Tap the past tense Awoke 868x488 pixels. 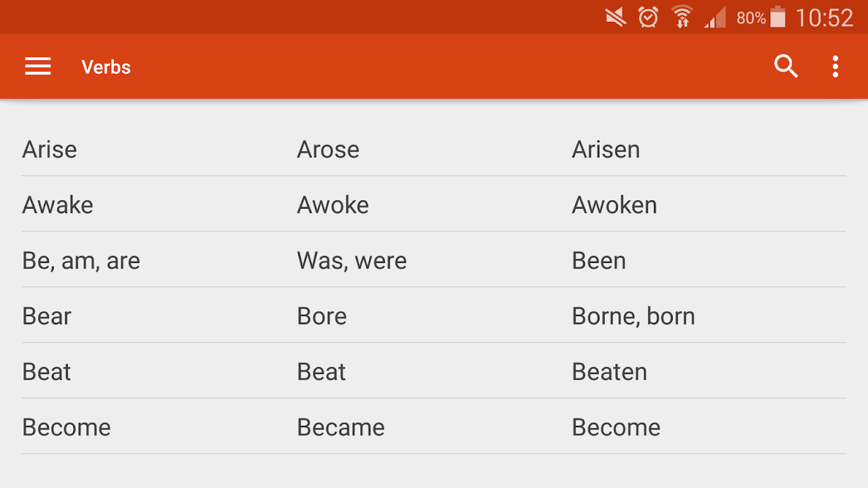click(x=333, y=205)
